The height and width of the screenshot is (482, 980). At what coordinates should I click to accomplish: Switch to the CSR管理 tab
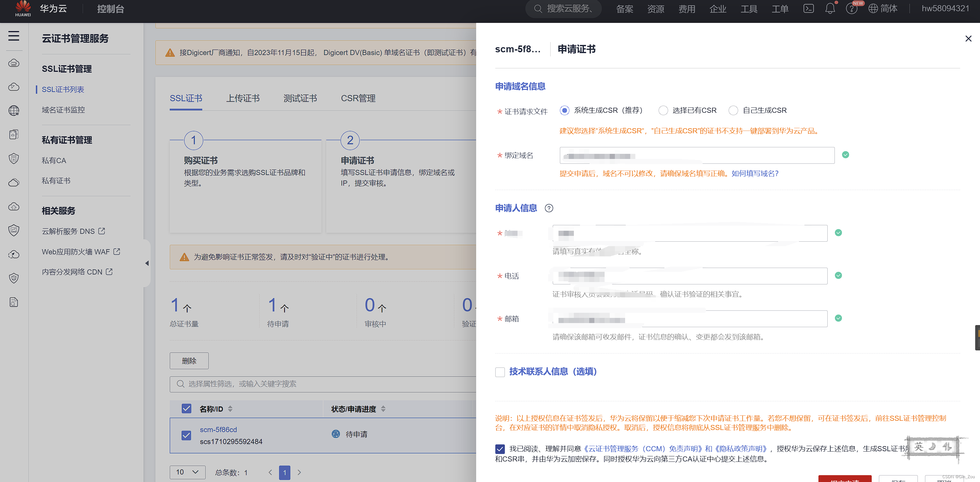tap(358, 98)
